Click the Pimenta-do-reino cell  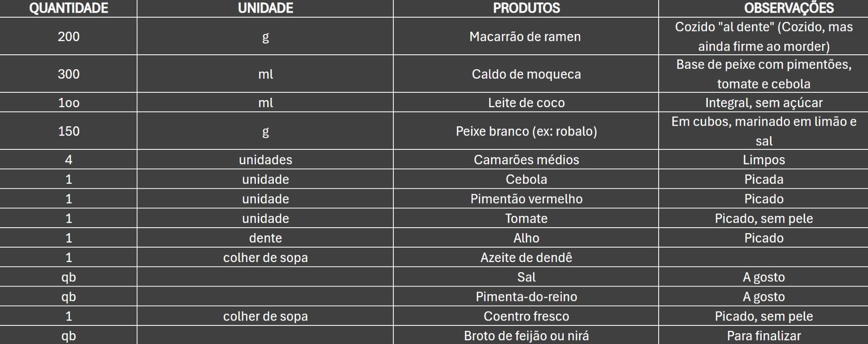(x=526, y=296)
